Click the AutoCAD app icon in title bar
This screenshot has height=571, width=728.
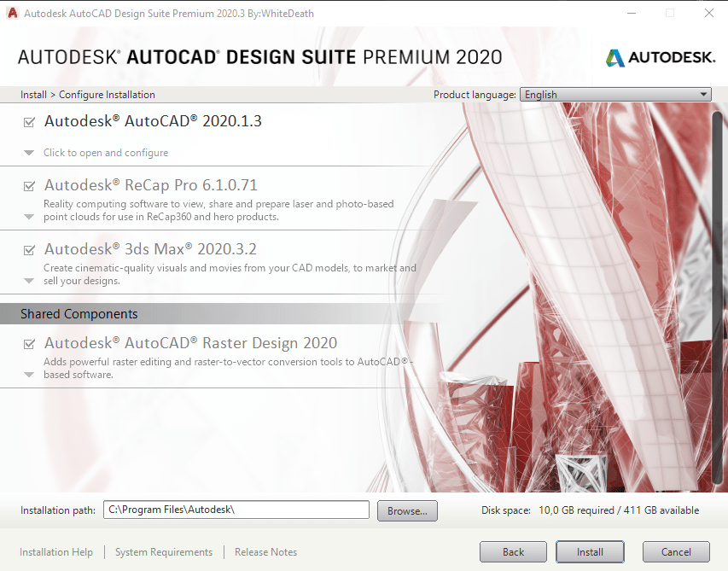tap(12, 13)
